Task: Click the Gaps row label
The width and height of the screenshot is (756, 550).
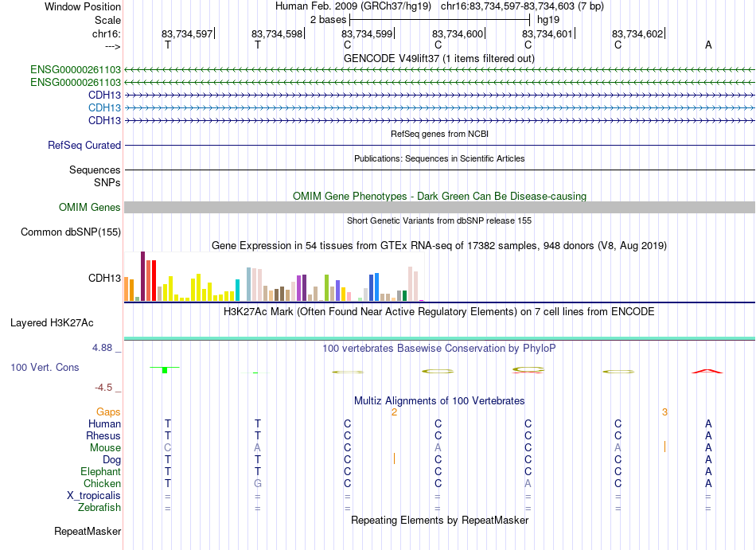Action: click(x=108, y=412)
